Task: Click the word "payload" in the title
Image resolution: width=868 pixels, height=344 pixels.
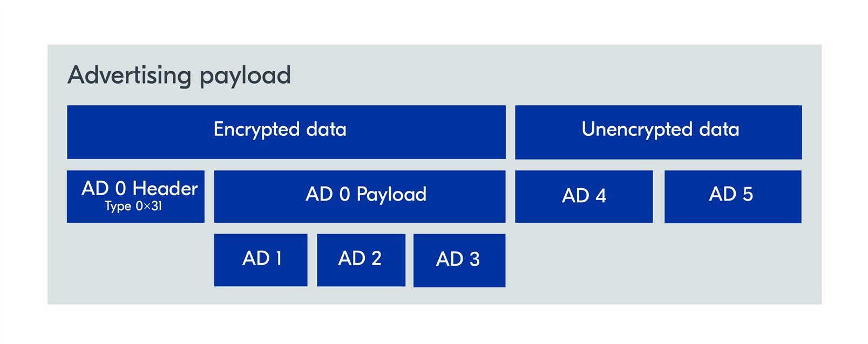Action: point(245,77)
